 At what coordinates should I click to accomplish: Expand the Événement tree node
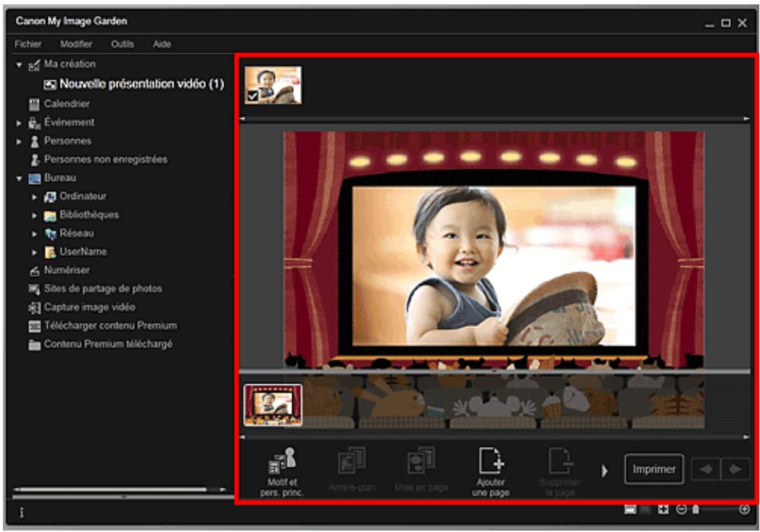(20, 122)
